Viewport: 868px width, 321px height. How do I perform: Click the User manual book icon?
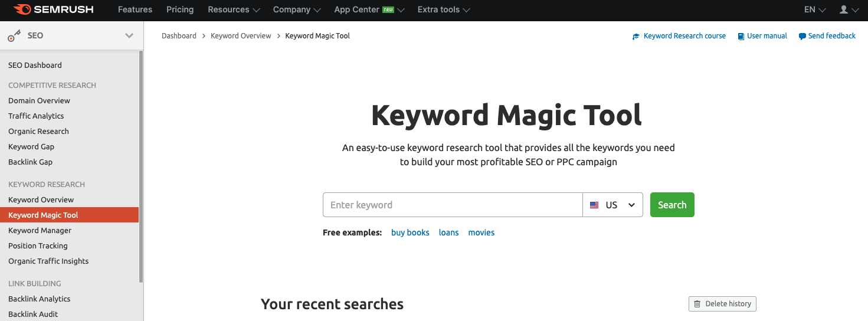tap(741, 37)
